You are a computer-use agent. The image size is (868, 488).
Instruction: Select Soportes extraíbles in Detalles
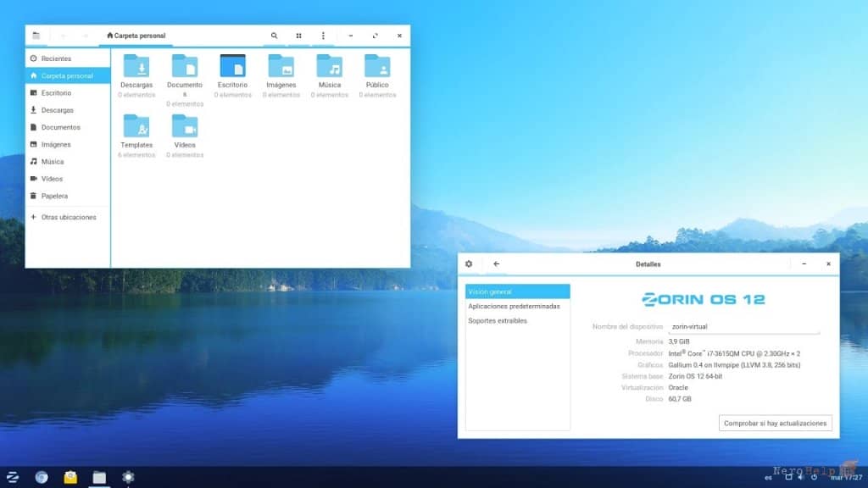point(518,321)
